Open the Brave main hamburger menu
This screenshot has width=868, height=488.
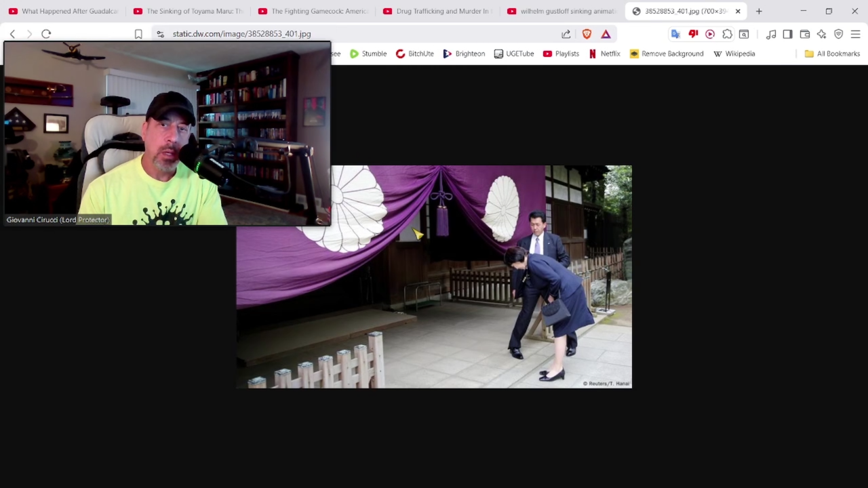(x=855, y=34)
